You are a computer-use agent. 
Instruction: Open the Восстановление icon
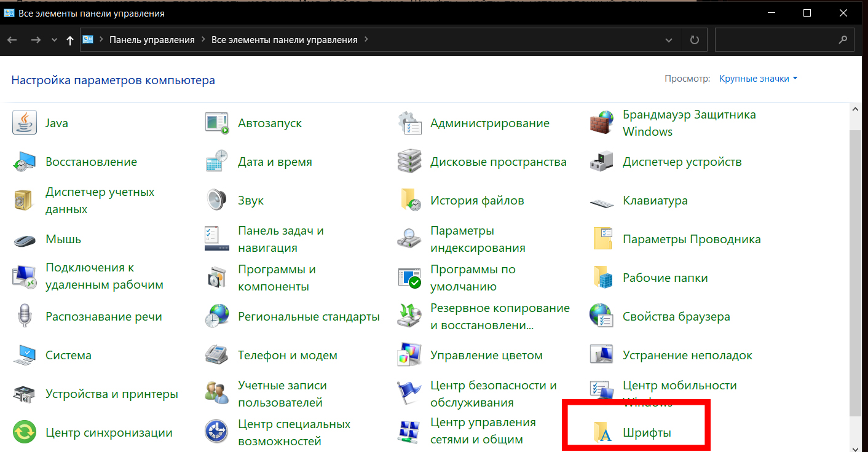(x=25, y=162)
